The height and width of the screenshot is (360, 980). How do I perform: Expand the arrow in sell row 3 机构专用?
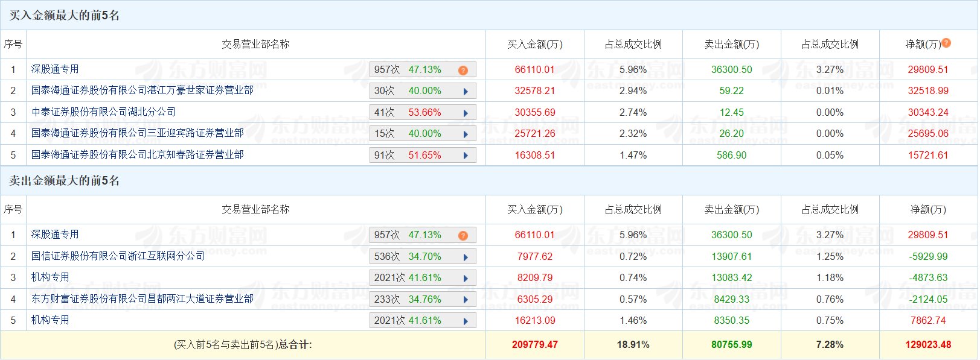click(466, 278)
